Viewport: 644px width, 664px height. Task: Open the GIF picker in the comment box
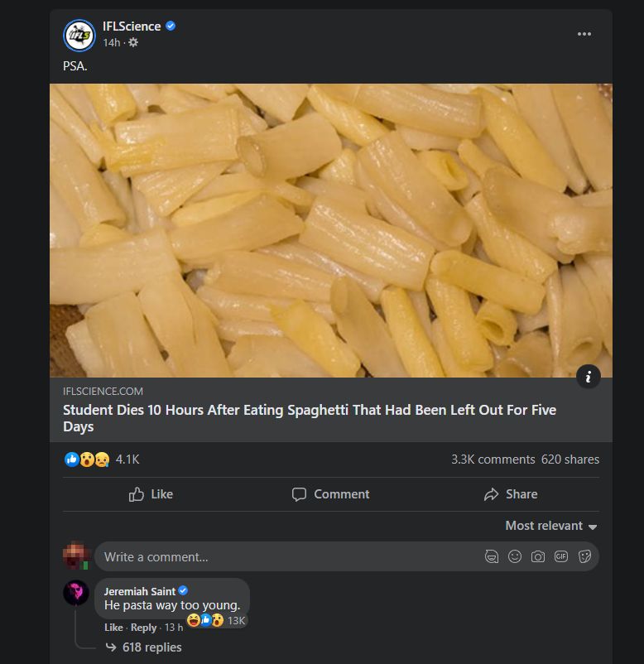coord(560,556)
